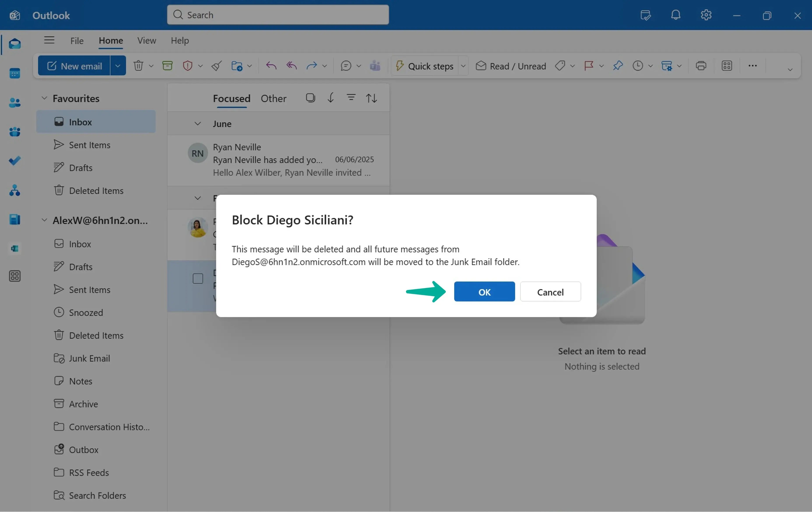This screenshot has width=812, height=512.
Task: Cancel the block sender dialog
Action: [x=550, y=291]
